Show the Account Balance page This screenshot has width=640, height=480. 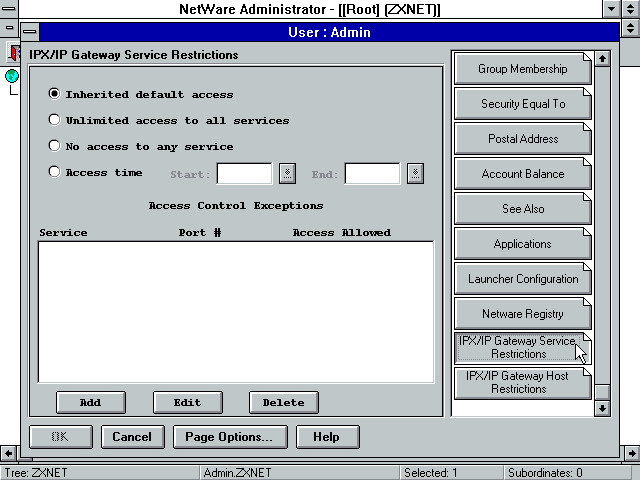pos(522,174)
